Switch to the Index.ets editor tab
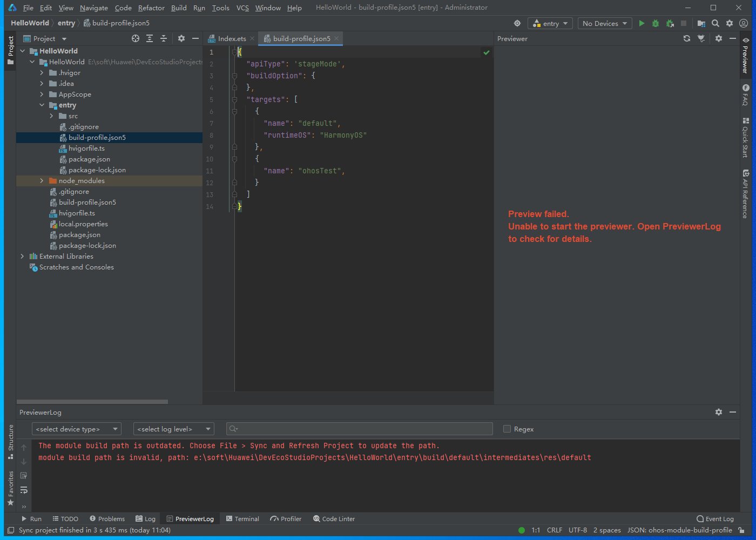Viewport: 756px width, 540px height. pos(232,38)
